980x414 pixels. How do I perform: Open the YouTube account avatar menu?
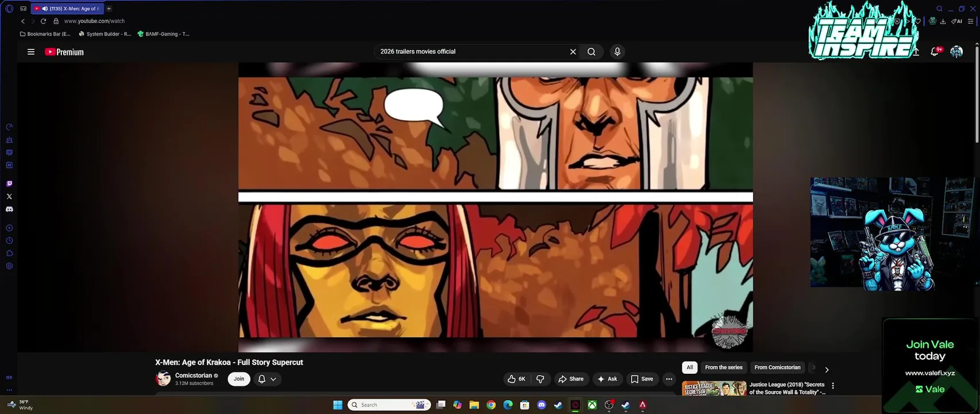click(956, 52)
